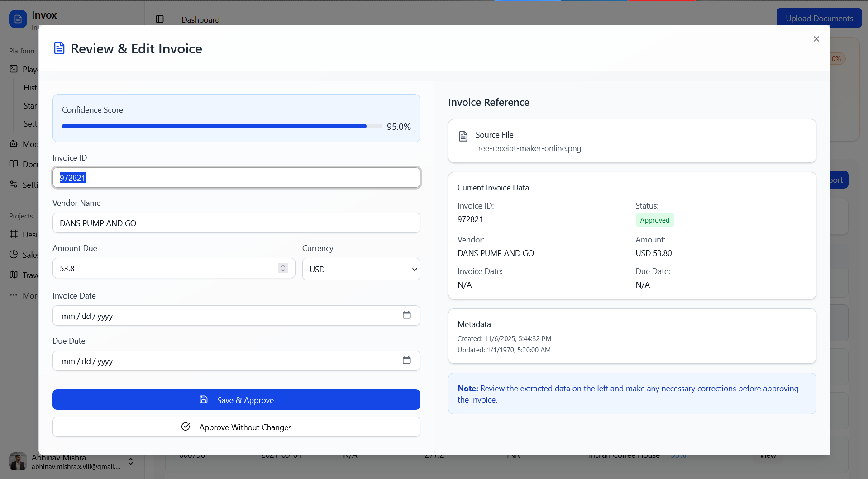
Task: Click the Amount Due stepper arrows
Action: pyautogui.click(x=283, y=268)
